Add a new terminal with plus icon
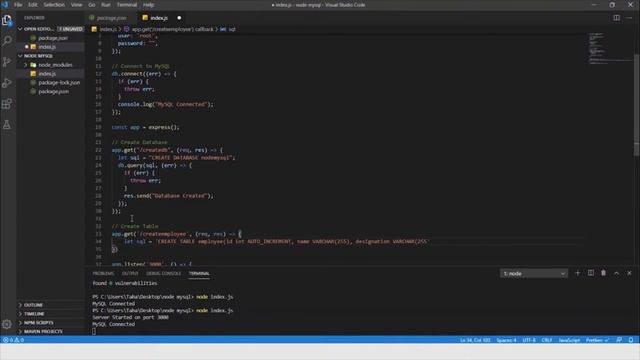 (x=578, y=273)
